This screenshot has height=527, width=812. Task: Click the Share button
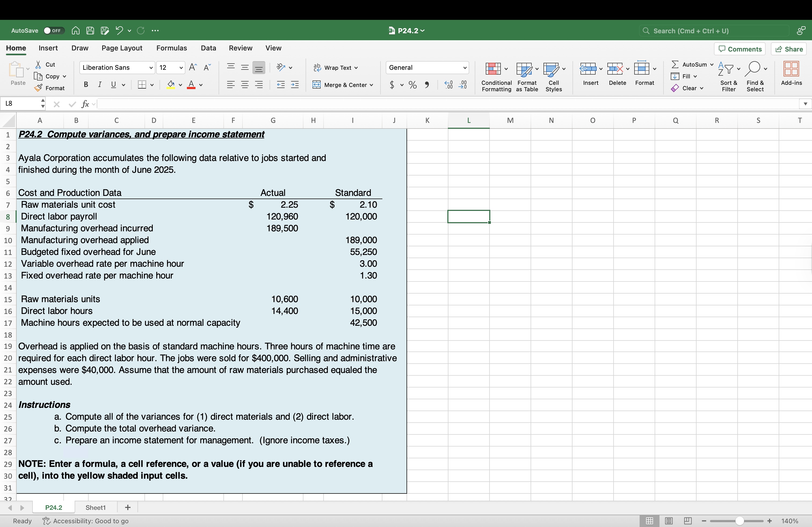pos(789,49)
